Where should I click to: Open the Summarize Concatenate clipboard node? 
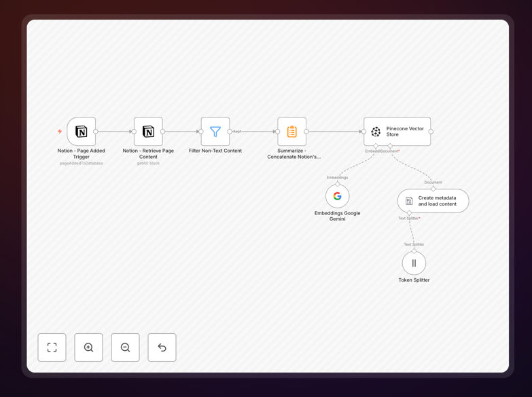(291, 132)
